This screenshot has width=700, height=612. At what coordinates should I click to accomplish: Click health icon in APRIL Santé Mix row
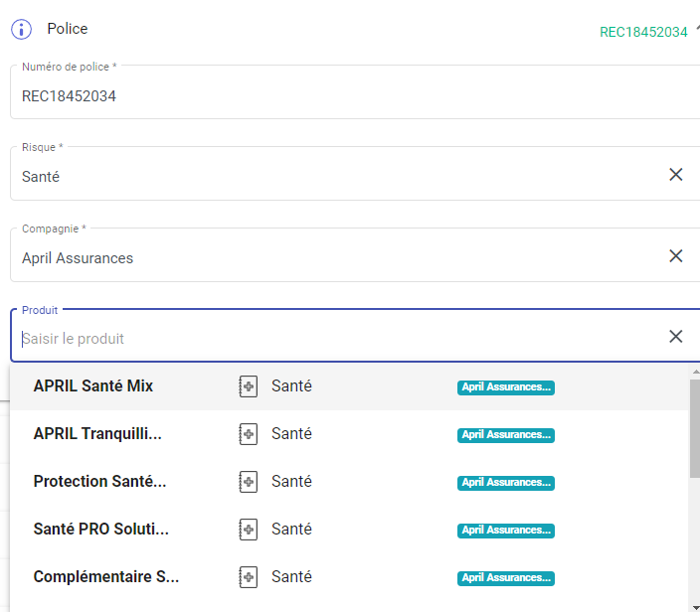249,386
